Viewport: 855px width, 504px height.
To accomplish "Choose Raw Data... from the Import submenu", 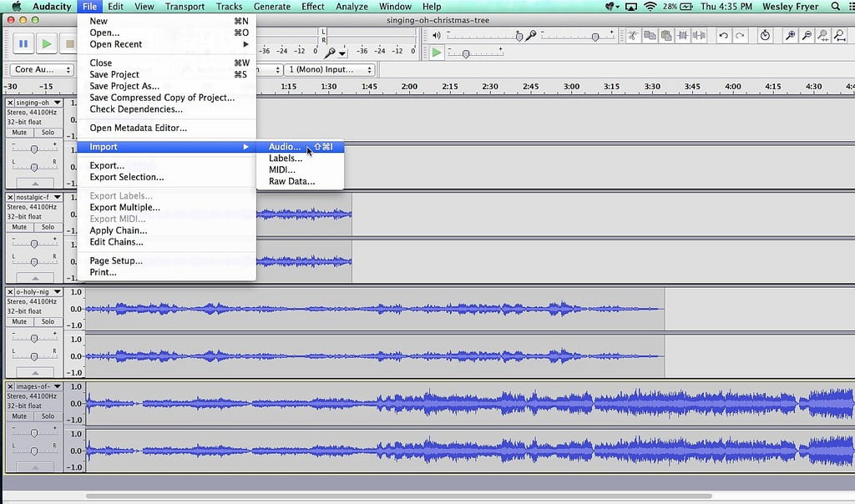I will tap(300, 181).
